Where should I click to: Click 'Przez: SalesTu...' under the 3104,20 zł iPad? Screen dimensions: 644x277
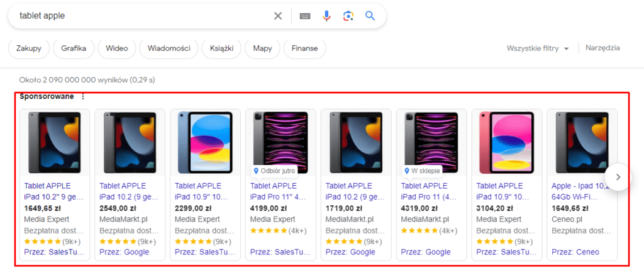coord(506,252)
